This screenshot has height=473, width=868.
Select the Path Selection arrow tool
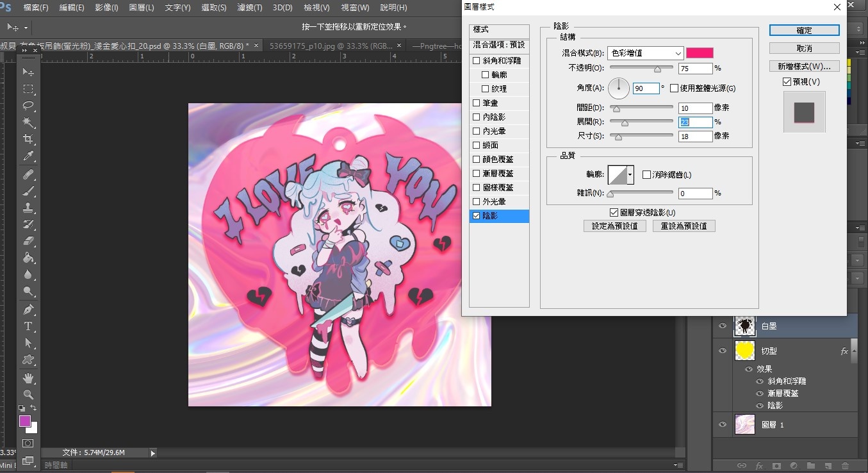click(x=28, y=344)
